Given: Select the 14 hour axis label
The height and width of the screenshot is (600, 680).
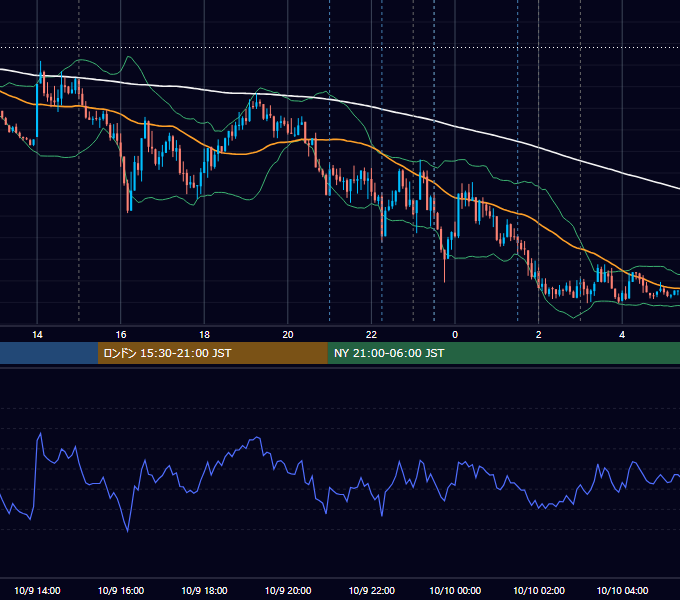Looking at the screenshot, I should (37, 335).
